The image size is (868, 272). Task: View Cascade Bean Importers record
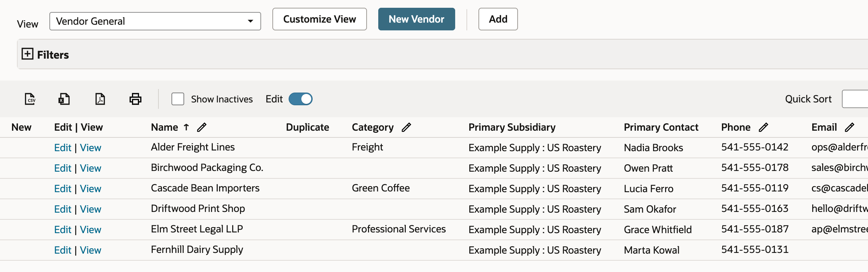coord(91,189)
